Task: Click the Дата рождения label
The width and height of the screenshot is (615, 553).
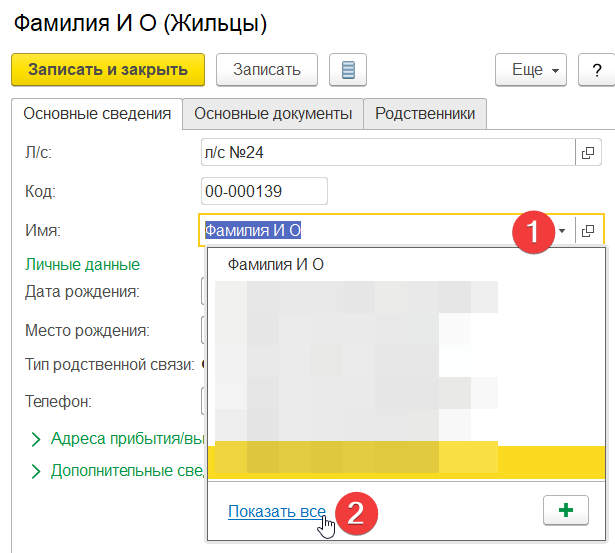Action: point(82,292)
